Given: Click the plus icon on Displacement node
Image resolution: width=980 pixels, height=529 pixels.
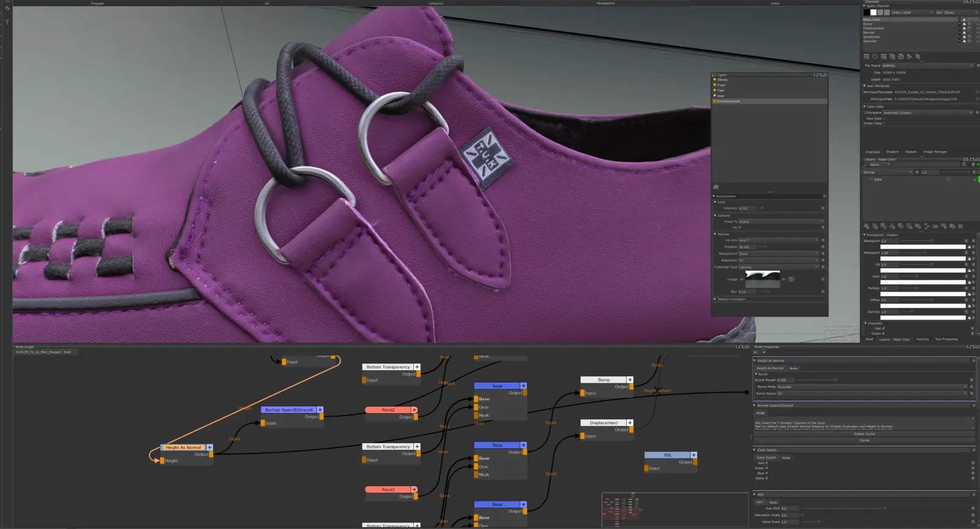Looking at the screenshot, I should pos(630,423).
